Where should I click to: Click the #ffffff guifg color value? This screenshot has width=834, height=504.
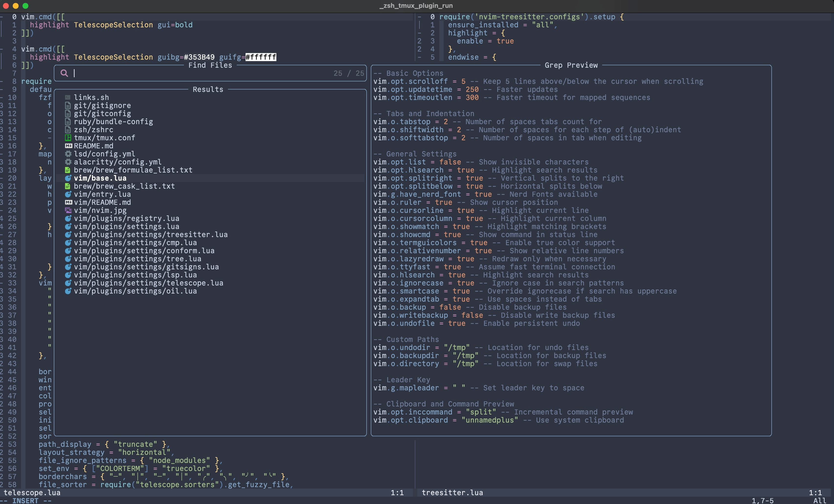(261, 57)
